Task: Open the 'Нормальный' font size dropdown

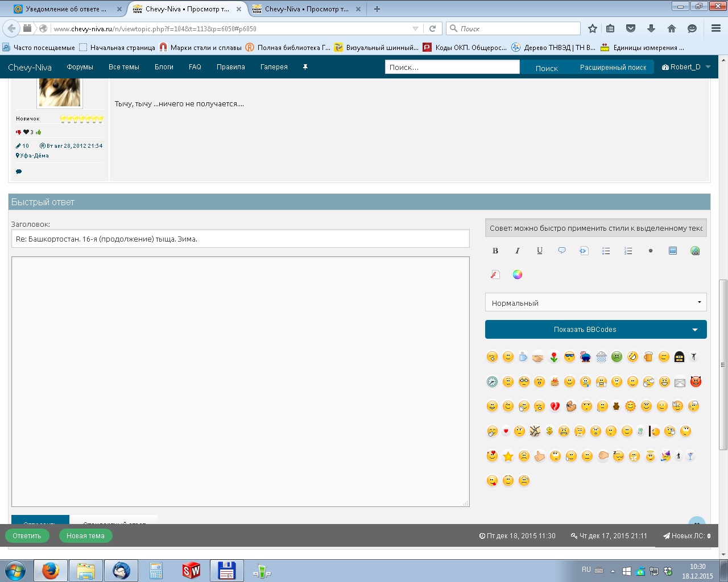Action: point(595,303)
